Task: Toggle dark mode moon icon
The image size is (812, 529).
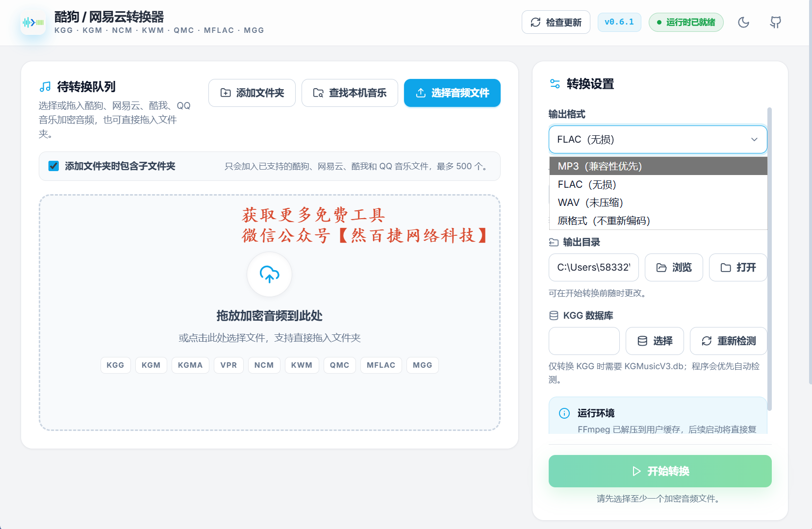Action: point(744,22)
